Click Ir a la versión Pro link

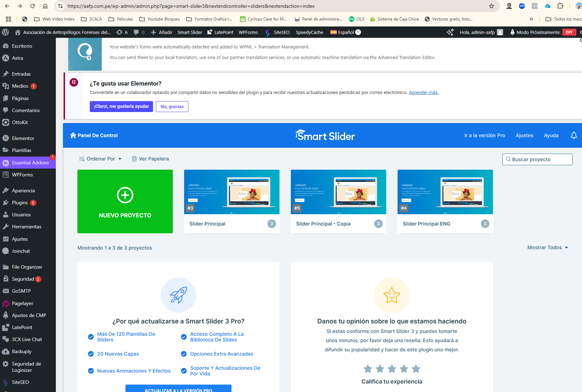pyautogui.click(x=484, y=135)
